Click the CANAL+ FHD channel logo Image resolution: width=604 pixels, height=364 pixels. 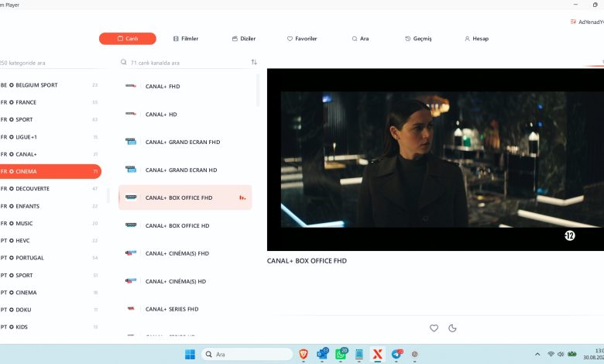click(x=131, y=86)
